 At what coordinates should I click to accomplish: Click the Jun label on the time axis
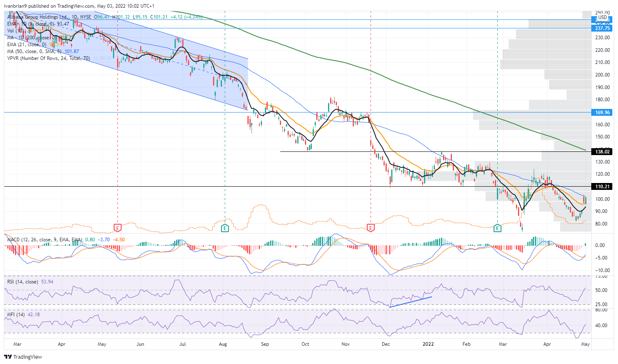tap(140, 344)
